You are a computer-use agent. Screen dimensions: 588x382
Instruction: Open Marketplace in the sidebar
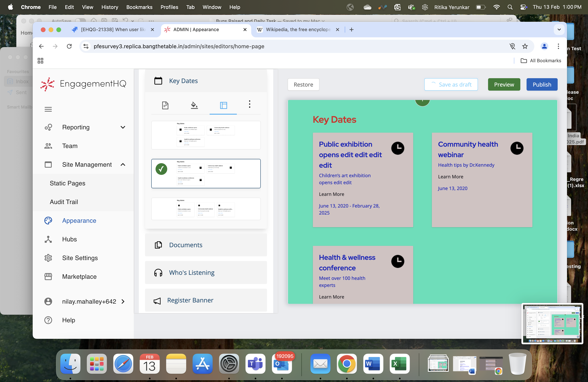click(x=79, y=277)
